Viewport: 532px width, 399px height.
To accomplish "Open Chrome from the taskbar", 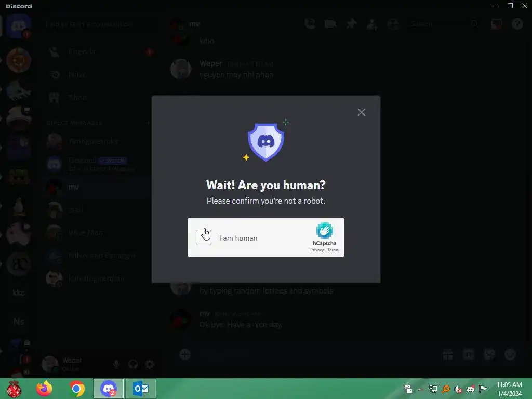I will (x=77, y=389).
